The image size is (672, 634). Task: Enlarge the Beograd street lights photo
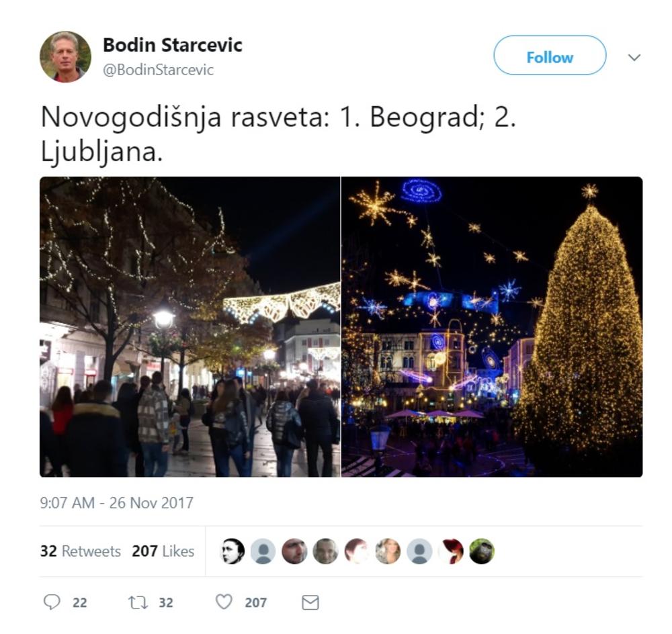pyautogui.click(x=190, y=327)
